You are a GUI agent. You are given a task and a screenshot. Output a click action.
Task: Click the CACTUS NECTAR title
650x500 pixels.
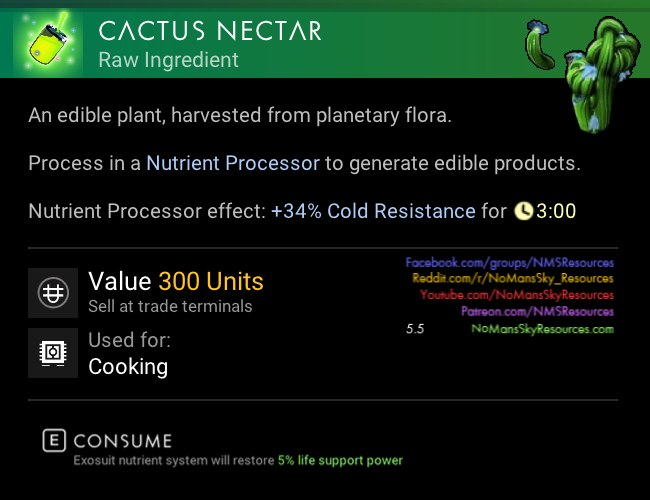[x=210, y=30]
